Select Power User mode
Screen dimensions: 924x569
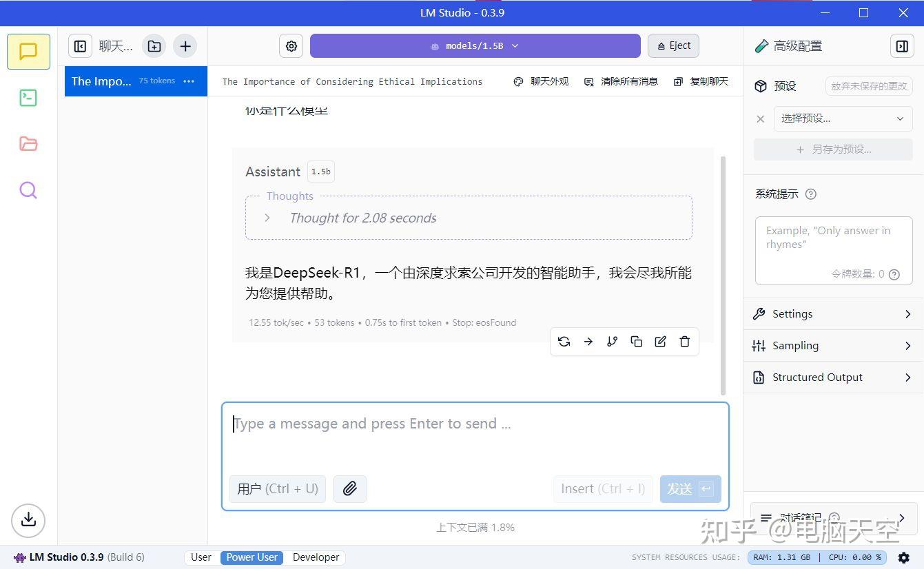click(252, 557)
